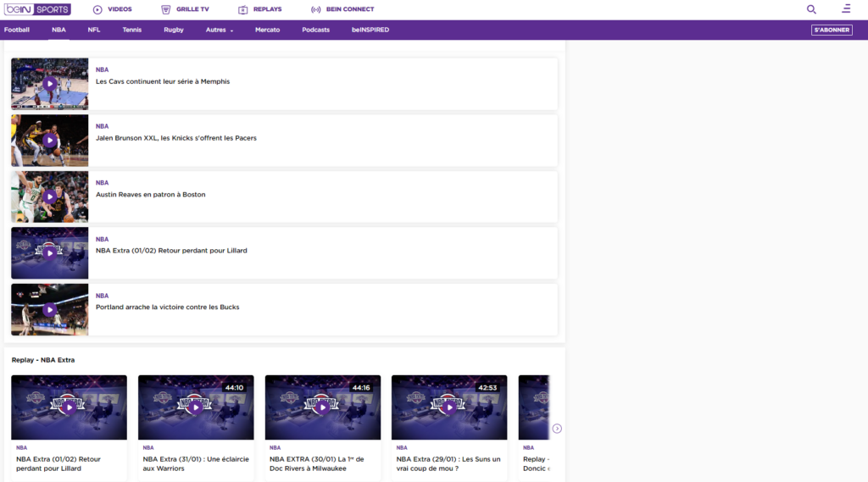Open the VIDEOS link in top bar
Image resolution: width=868 pixels, height=482 pixels.
120,9
